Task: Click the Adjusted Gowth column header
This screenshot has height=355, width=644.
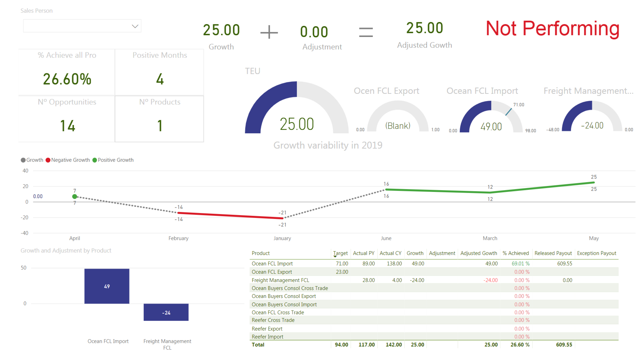Action: click(479, 253)
